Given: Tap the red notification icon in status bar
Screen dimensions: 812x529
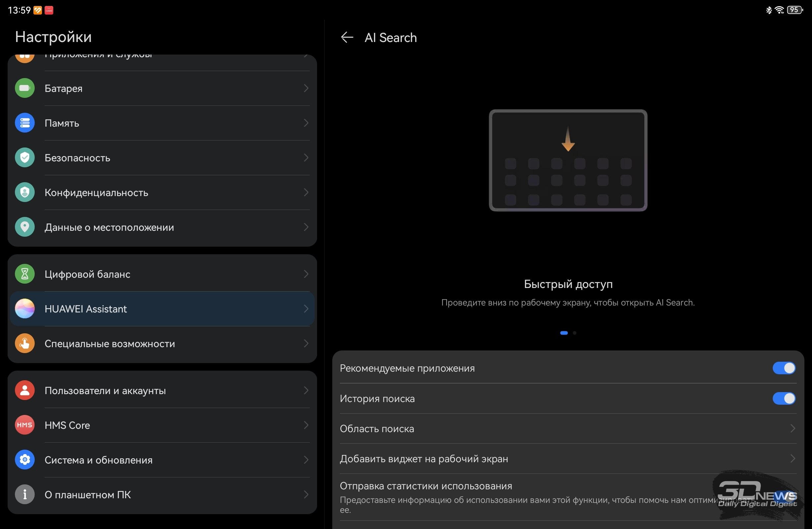Looking at the screenshot, I should coord(49,10).
